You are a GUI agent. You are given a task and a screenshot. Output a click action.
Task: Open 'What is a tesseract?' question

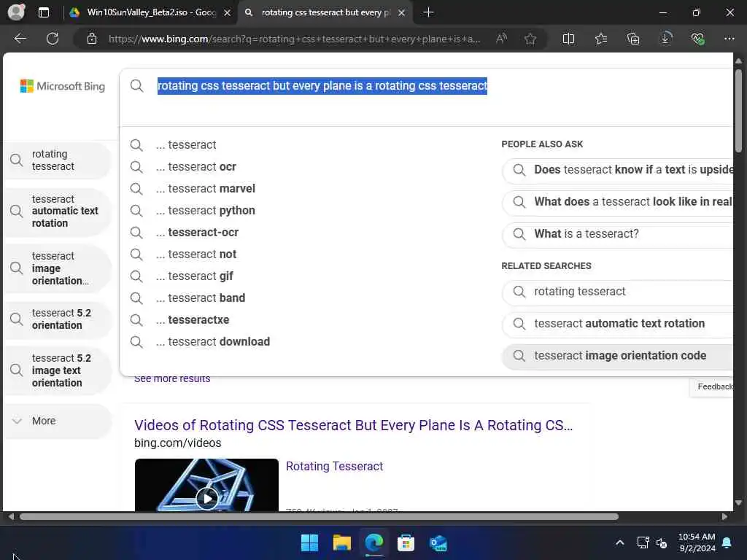pyautogui.click(x=618, y=234)
